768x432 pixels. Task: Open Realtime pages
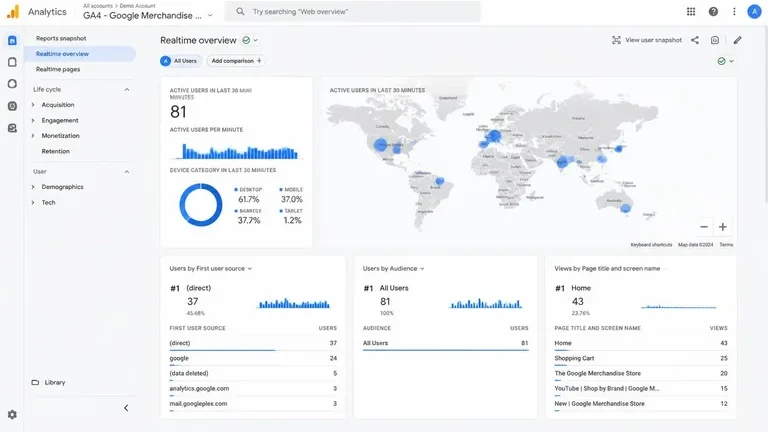(x=58, y=69)
